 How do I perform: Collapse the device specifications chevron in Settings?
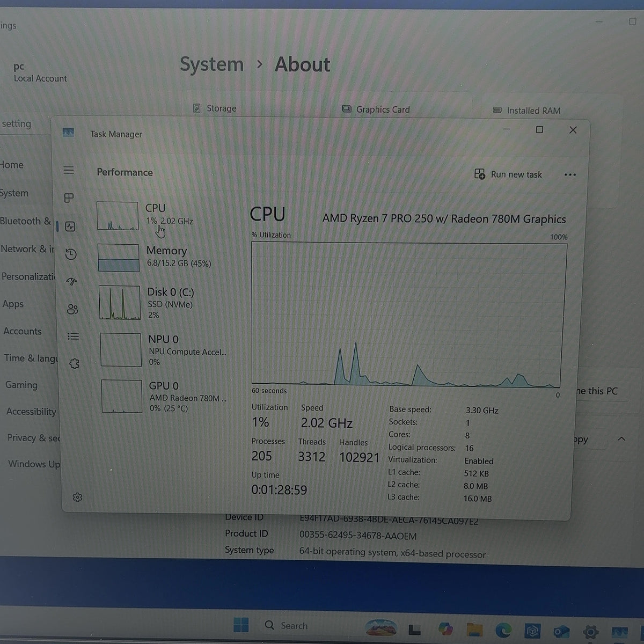coord(621,439)
